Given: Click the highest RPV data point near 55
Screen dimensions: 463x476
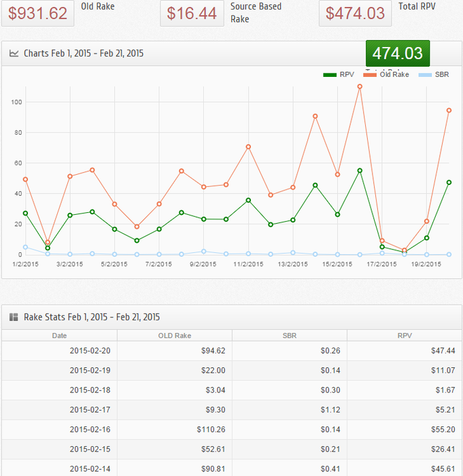Looking at the screenshot, I should pyautogui.click(x=360, y=171).
